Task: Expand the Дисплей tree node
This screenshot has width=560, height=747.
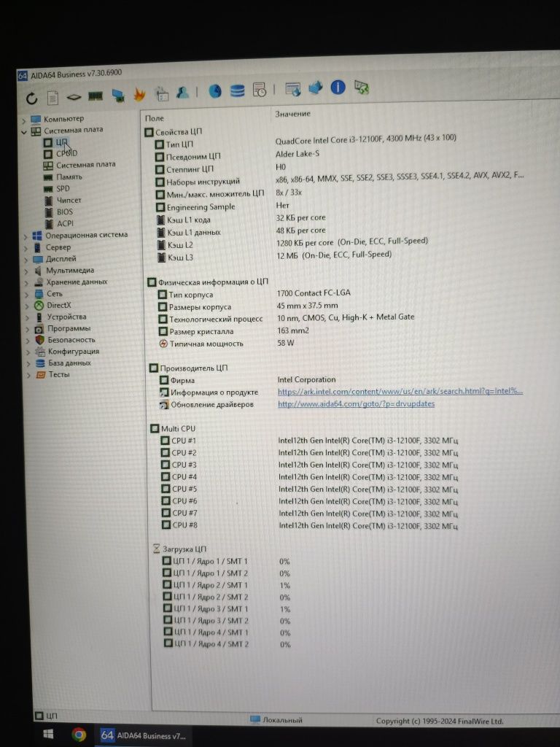Action: pos(26,260)
